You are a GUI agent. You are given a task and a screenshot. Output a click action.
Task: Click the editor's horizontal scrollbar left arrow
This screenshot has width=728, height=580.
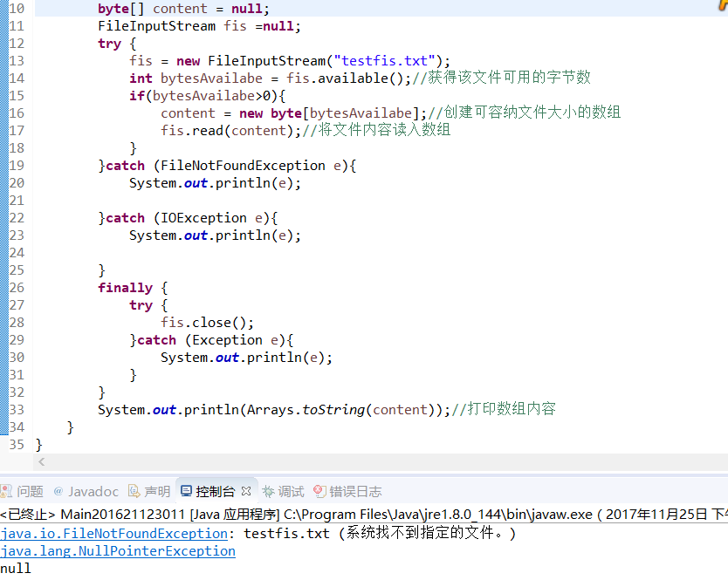(41, 461)
